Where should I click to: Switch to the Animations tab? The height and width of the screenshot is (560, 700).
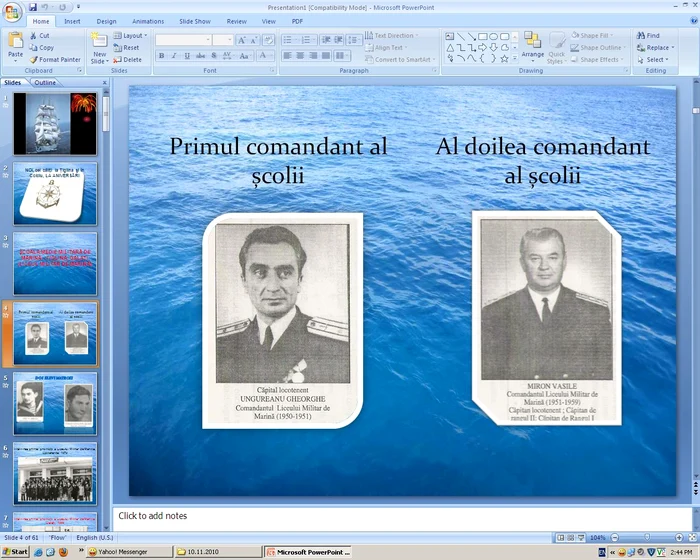click(x=148, y=21)
